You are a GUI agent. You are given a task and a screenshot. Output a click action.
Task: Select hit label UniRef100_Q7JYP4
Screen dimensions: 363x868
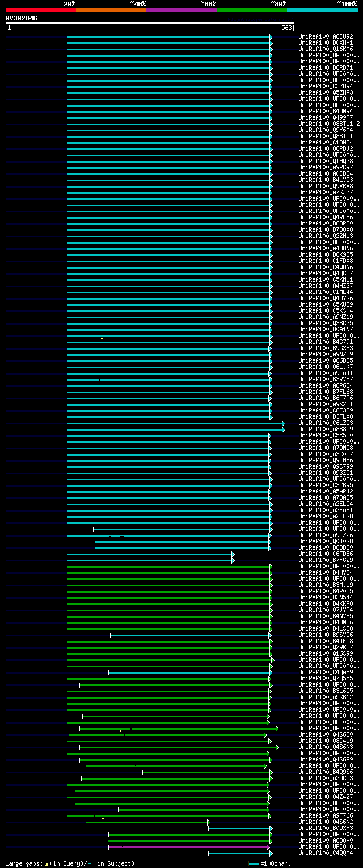tap(326, 610)
